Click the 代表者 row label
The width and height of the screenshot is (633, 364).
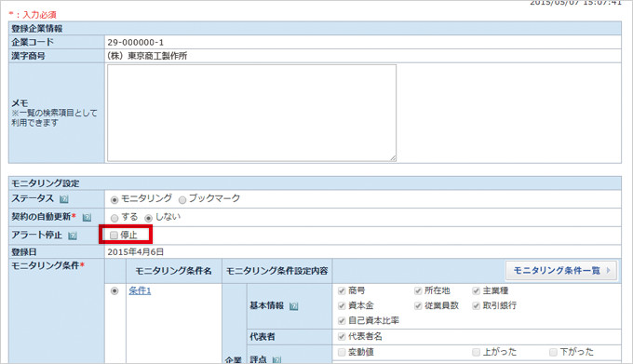click(x=263, y=337)
